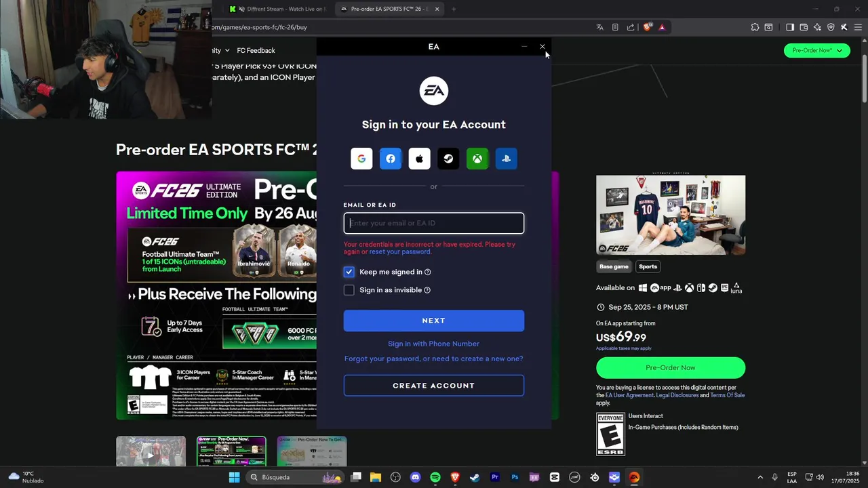Open Brave VPN shield icon

[x=831, y=27]
